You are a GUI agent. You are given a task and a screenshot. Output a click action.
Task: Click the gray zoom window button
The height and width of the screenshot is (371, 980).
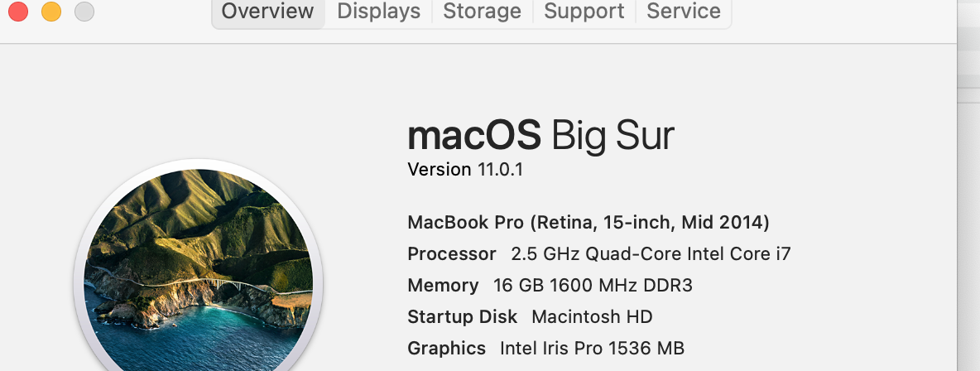84,12
